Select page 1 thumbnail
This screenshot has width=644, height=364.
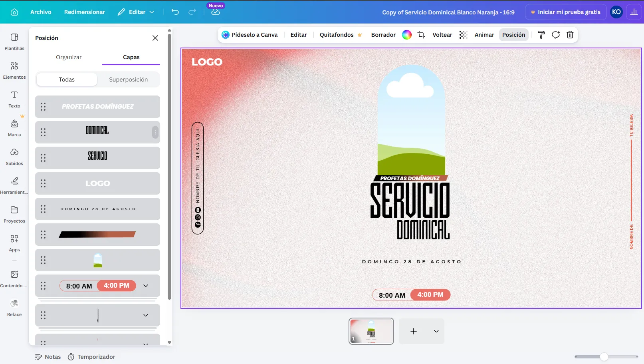[371, 331]
